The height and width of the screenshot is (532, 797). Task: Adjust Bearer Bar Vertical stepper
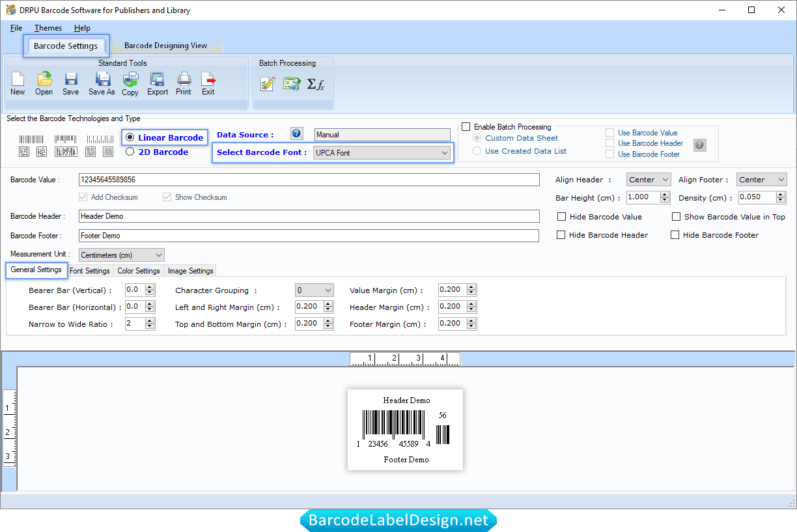pos(150,290)
